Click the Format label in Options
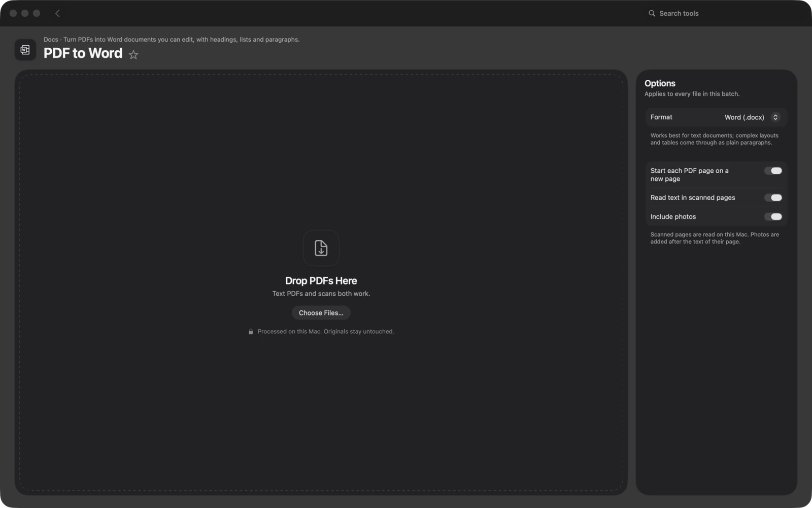Viewport: 812px width, 508px height. 661,117
